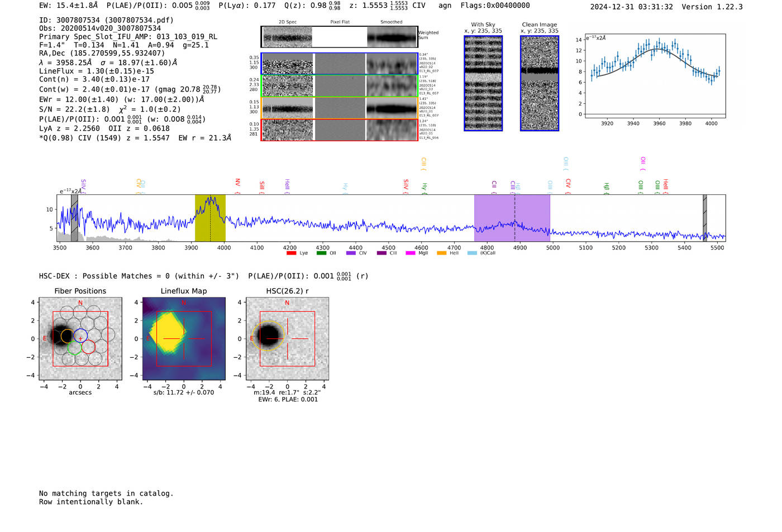Click the Row intentionally blank text
The image size is (782, 532).
(91, 502)
